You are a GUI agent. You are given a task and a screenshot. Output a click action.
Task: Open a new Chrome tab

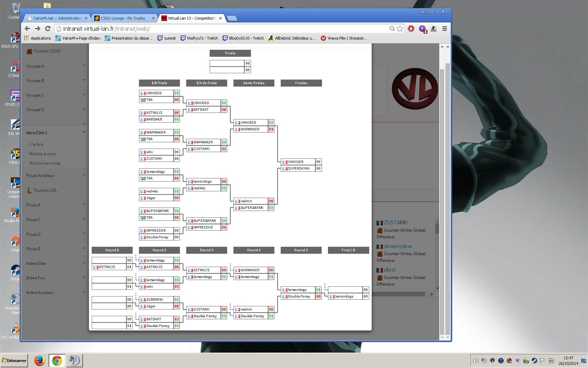[232, 18]
